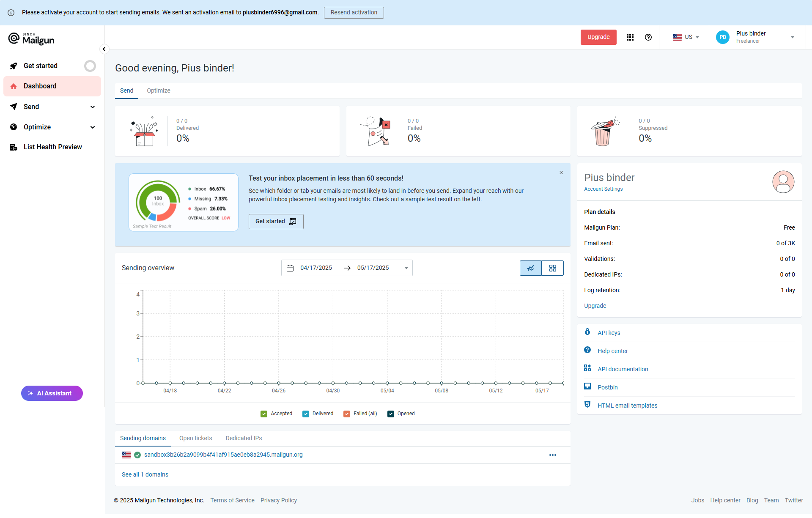Open the Twitter footer link
The height and width of the screenshot is (518, 812).
tap(794, 501)
